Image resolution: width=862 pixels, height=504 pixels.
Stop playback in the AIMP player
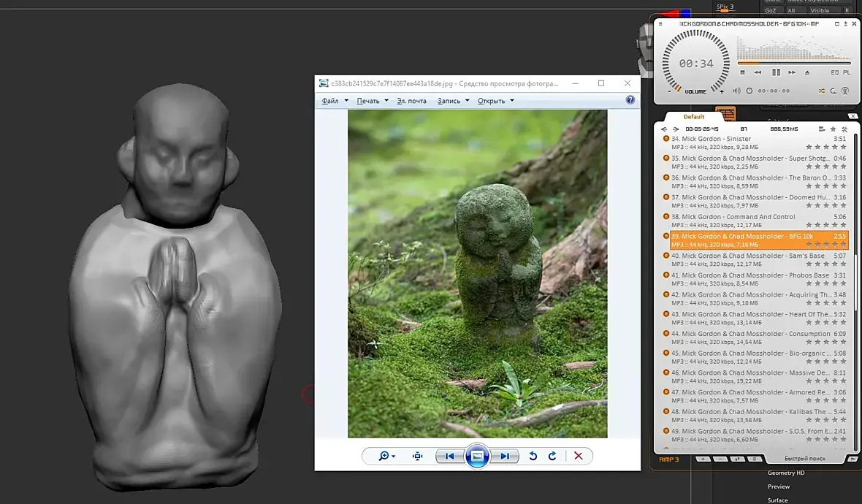(742, 72)
